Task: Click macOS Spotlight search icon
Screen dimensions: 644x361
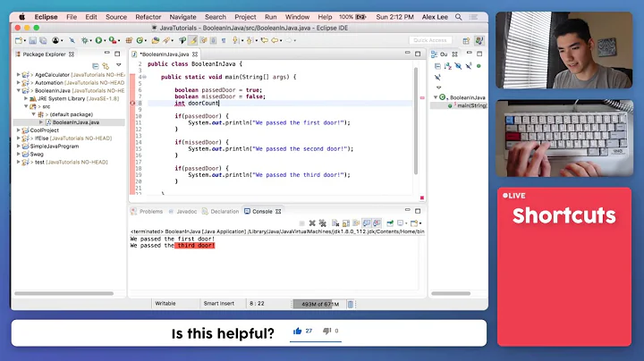Action: [458, 17]
